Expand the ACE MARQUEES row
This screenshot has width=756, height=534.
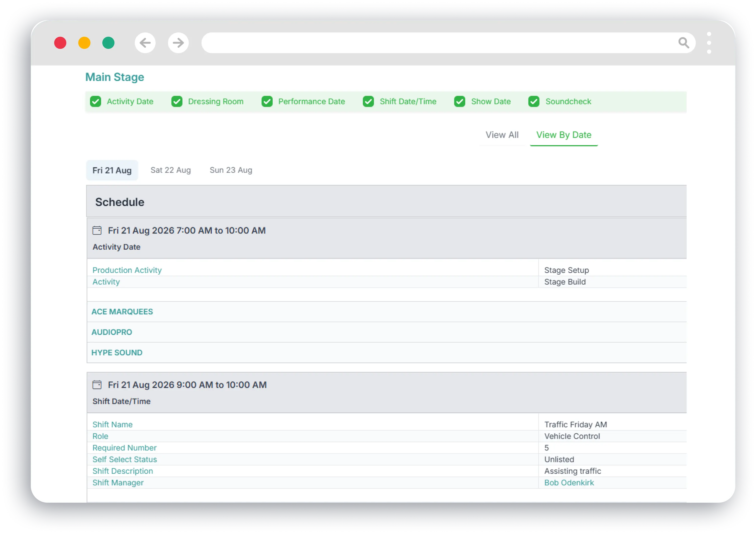(122, 312)
